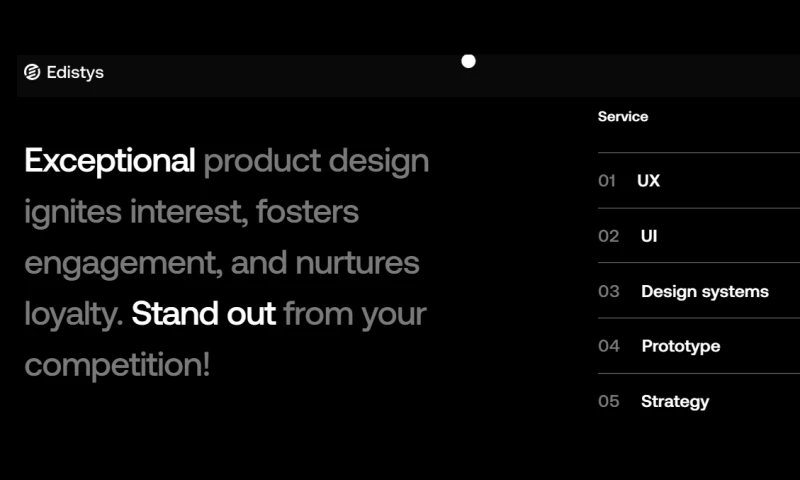Click the 02 number beside UI

tap(609, 236)
